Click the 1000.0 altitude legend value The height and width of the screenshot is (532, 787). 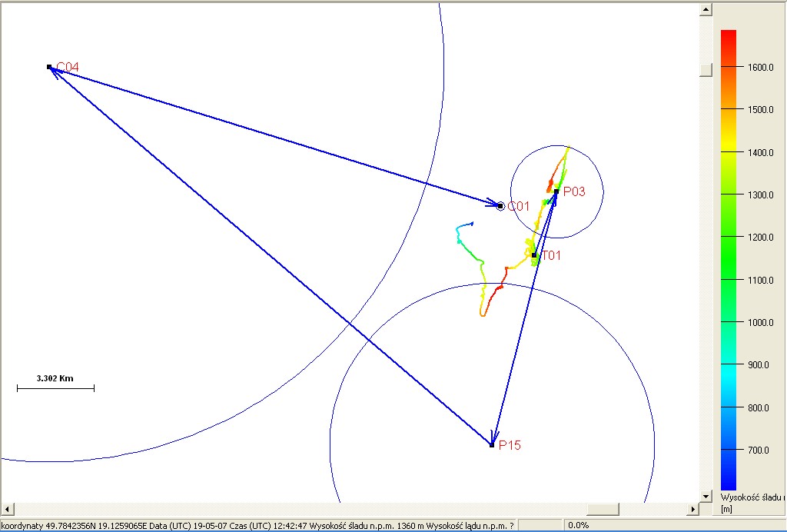(x=761, y=322)
